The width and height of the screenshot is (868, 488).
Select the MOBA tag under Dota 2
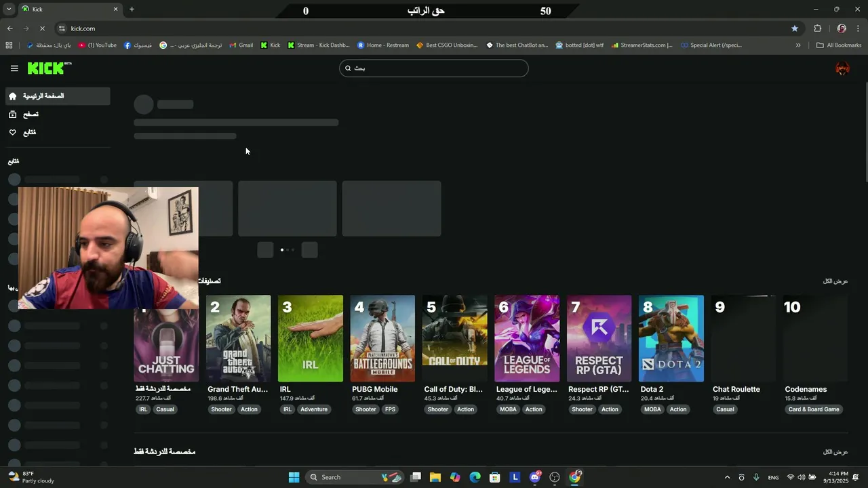point(652,409)
